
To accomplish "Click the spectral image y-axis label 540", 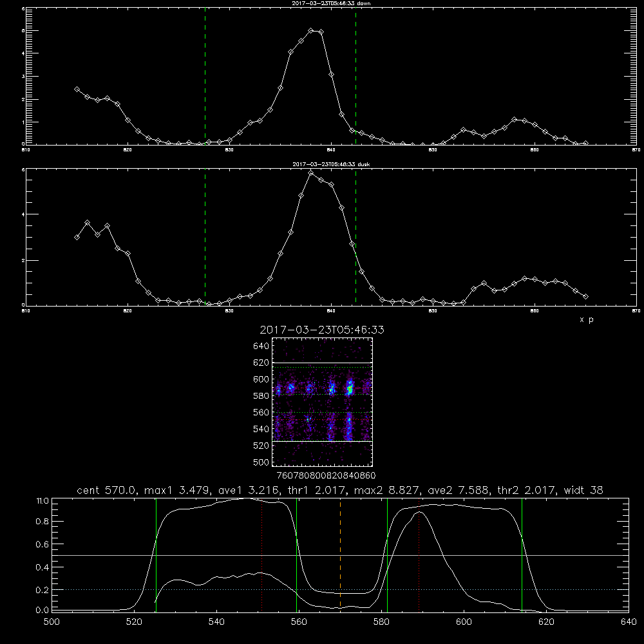I will point(261,429).
